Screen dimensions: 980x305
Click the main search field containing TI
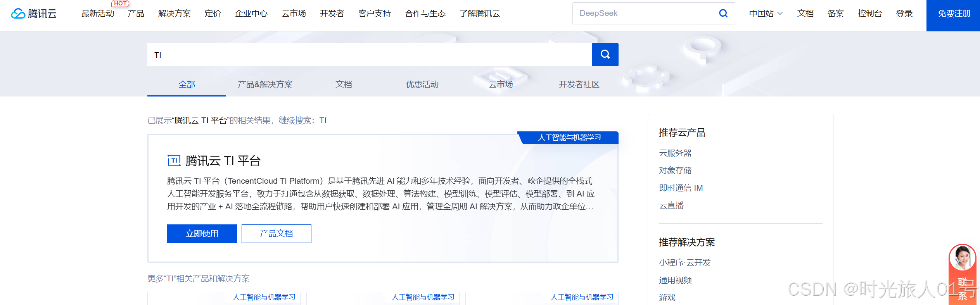coord(370,55)
